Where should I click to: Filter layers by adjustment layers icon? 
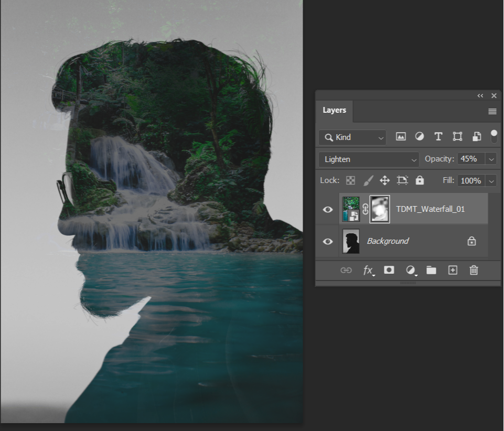tap(419, 137)
